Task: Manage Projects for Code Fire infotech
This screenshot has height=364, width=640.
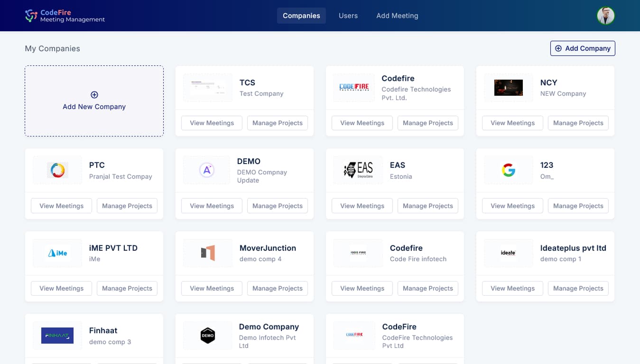Action: [428, 288]
